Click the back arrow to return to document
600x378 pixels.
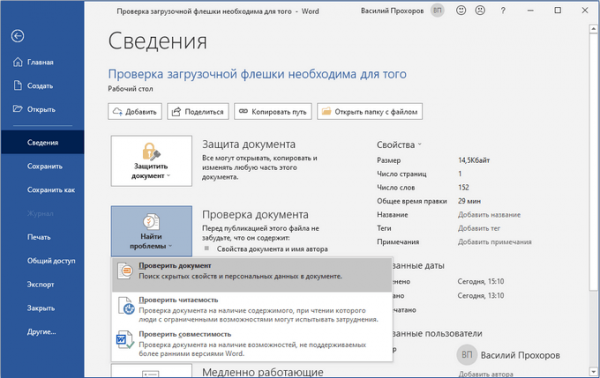pos(18,36)
